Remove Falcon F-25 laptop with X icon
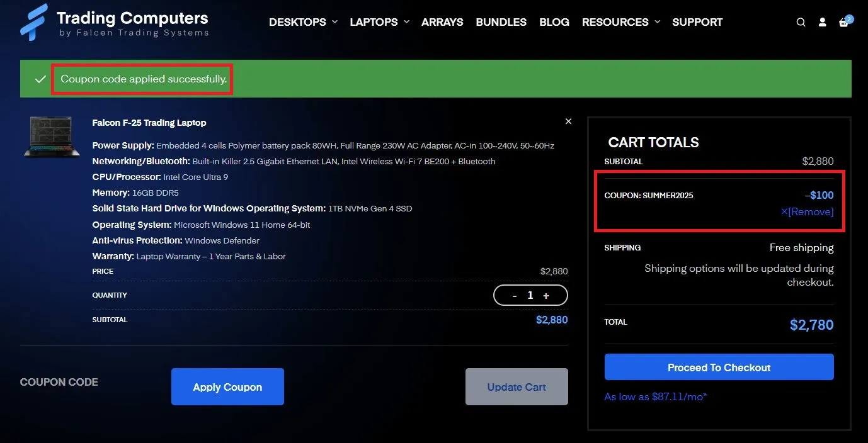This screenshot has height=443, width=868. click(568, 121)
